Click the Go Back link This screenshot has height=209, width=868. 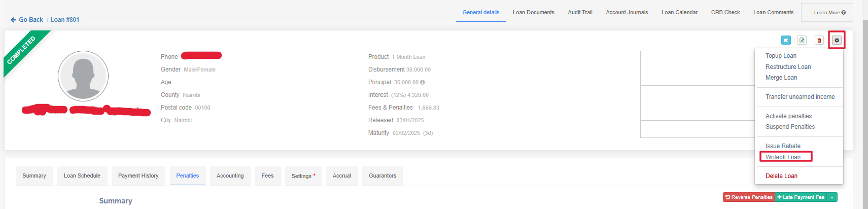[27, 20]
